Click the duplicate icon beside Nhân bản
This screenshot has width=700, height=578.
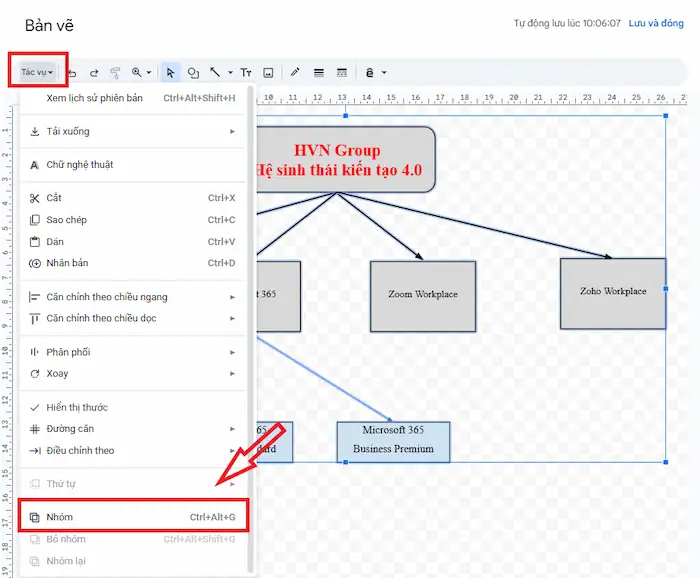click(34, 263)
